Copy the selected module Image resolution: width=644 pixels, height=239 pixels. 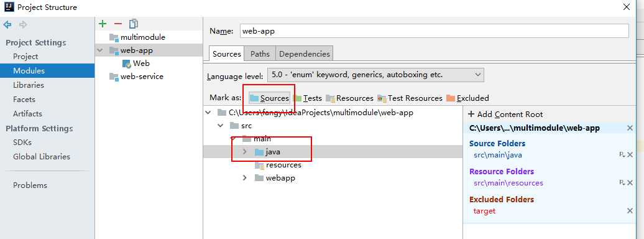click(x=134, y=24)
